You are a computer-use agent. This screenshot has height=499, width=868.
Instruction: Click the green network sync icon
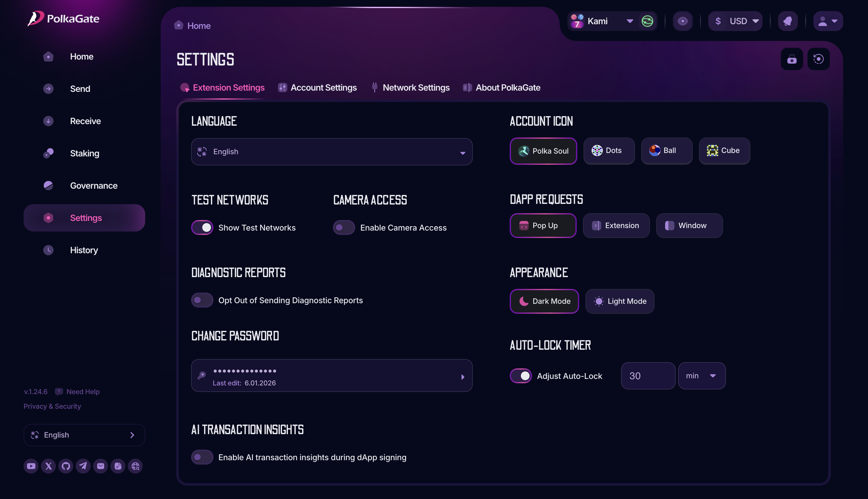tap(647, 21)
